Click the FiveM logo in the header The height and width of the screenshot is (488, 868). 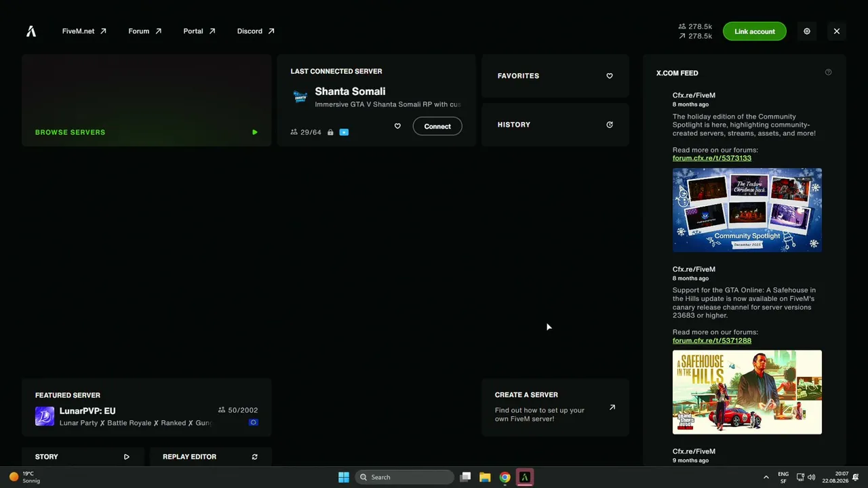point(31,31)
